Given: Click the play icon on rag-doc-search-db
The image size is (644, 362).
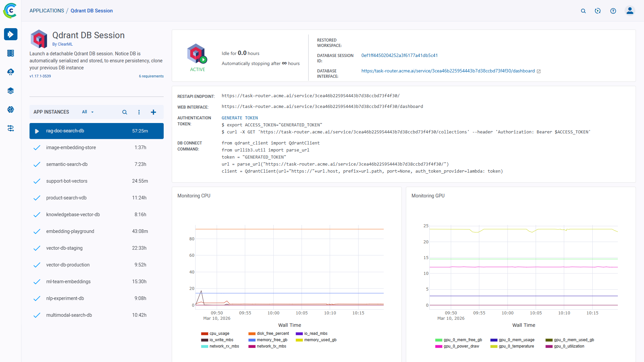Looking at the screenshot, I should (x=37, y=131).
